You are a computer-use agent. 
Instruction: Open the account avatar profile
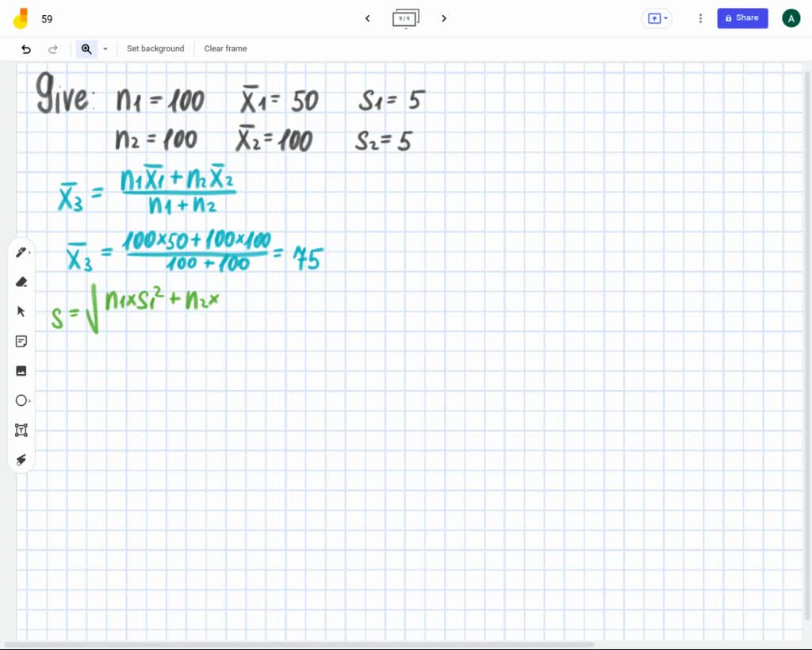(x=791, y=17)
